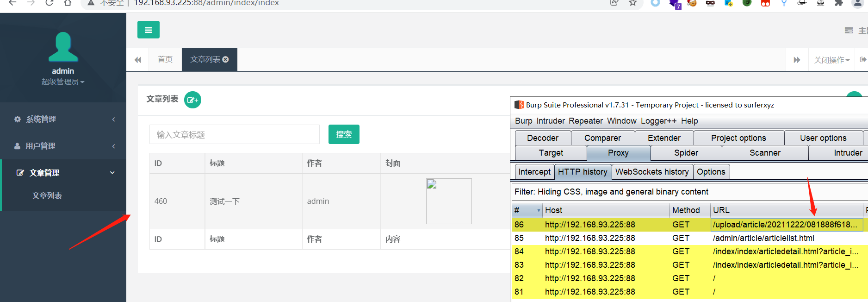Switch to the Decoder tab
The image size is (868, 302).
[543, 138]
